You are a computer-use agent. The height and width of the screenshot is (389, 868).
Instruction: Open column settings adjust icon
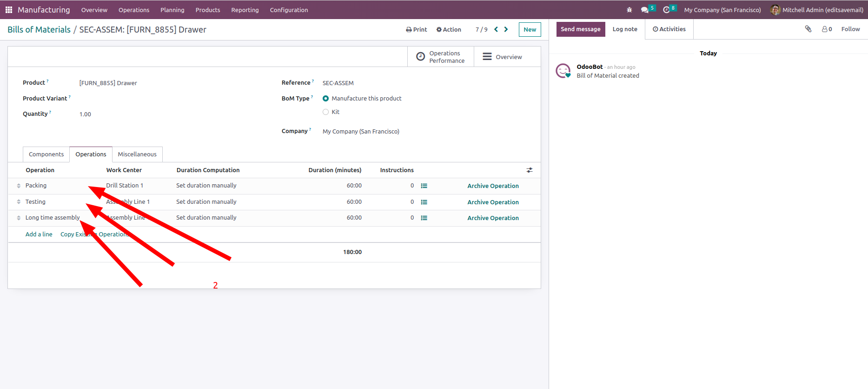(529, 170)
